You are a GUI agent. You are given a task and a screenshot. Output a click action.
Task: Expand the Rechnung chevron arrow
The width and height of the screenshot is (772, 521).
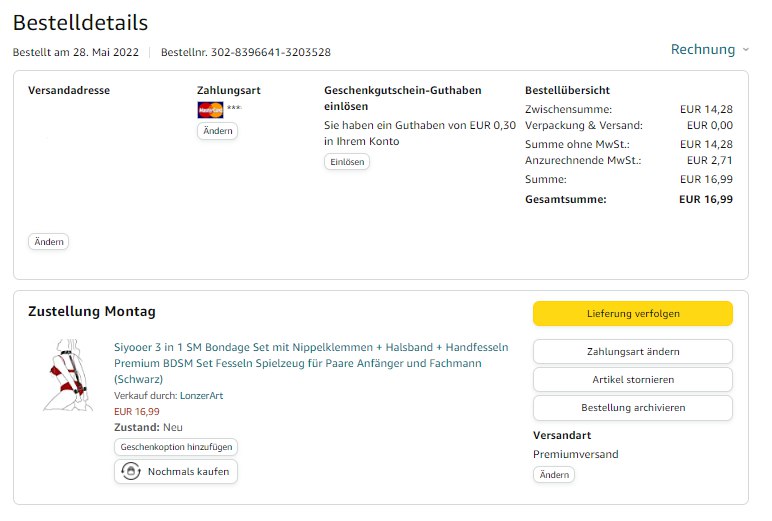(745, 50)
